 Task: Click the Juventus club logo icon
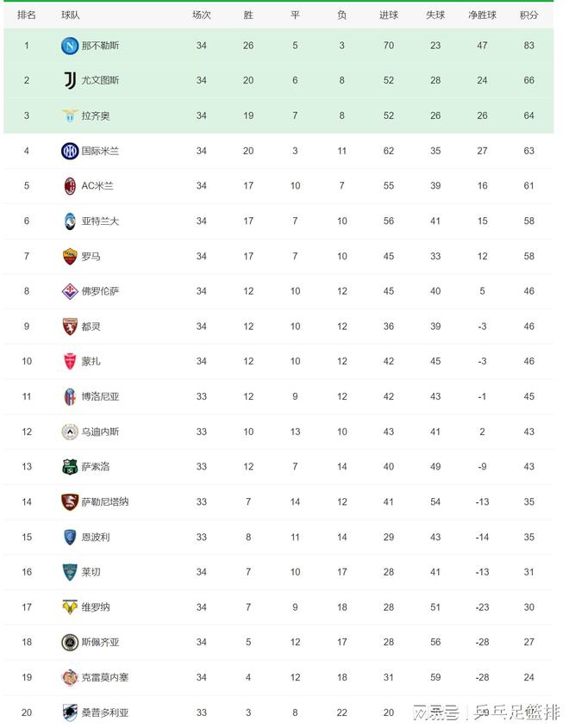click(x=70, y=80)
